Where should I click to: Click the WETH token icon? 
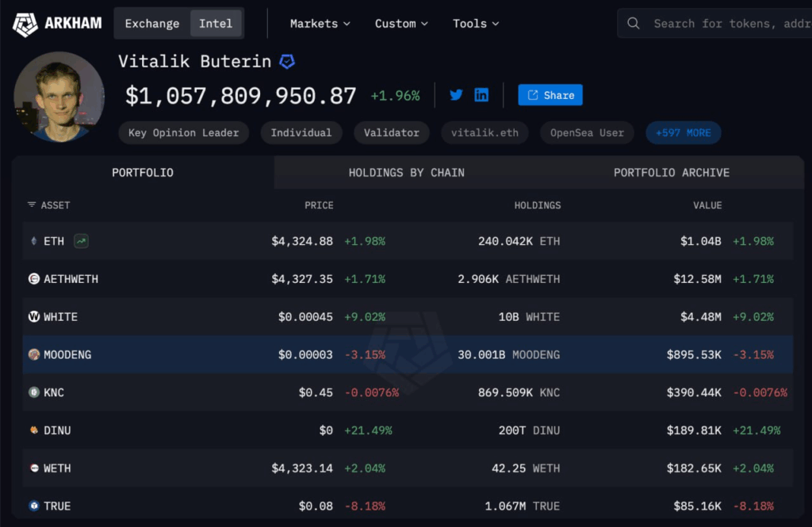coord(33,468)
